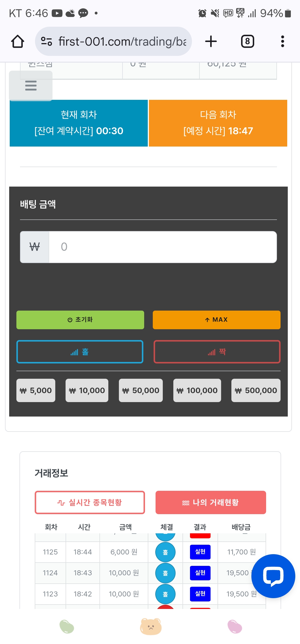Select the 홀 (odd) bet option
The image size is (300, 644).
point(80,352)
